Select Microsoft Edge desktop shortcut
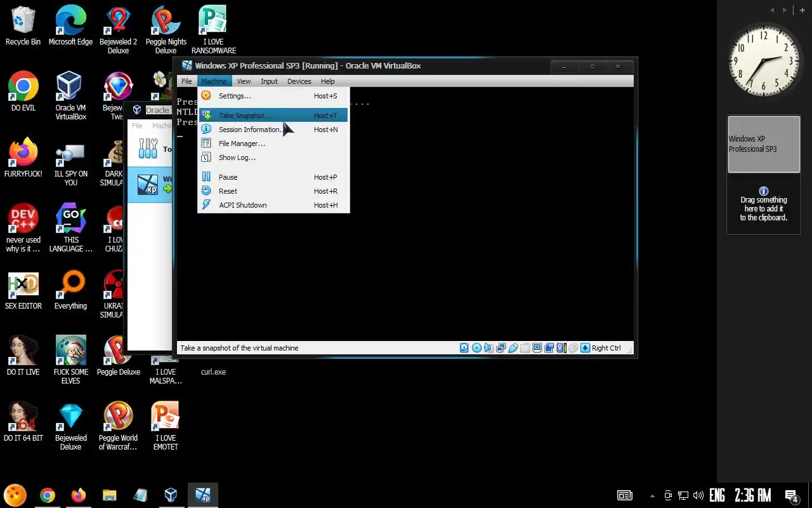 70,27
